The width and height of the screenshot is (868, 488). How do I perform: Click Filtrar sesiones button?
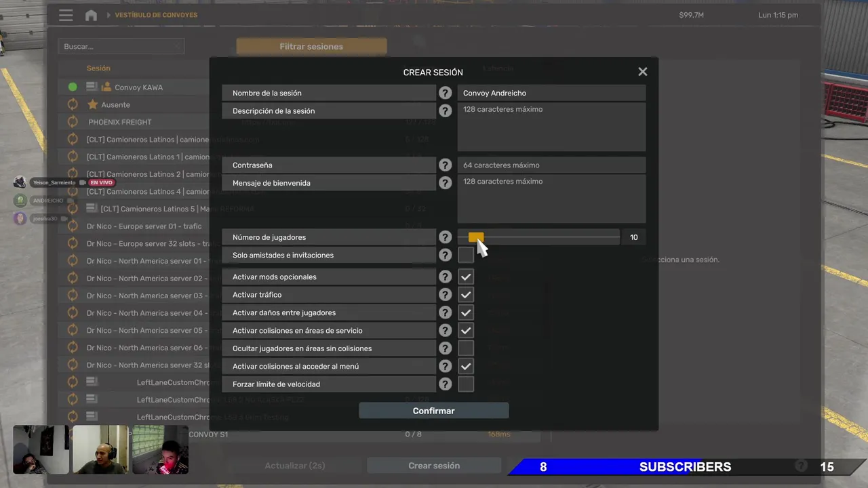tap(311, 47)
